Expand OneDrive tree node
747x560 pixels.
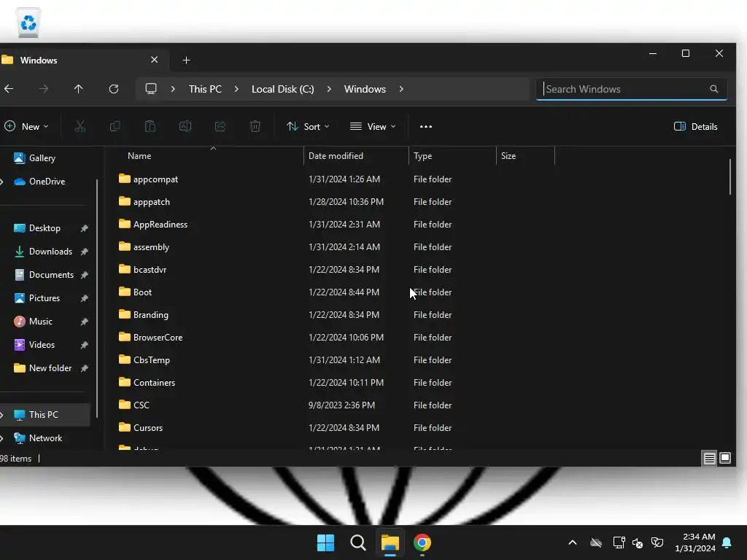2,182
